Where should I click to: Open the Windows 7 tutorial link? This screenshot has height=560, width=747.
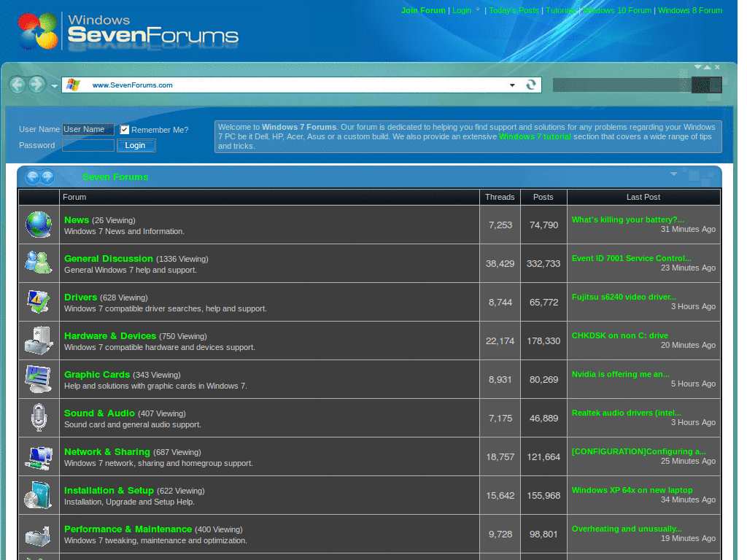(x=535, y=136)
